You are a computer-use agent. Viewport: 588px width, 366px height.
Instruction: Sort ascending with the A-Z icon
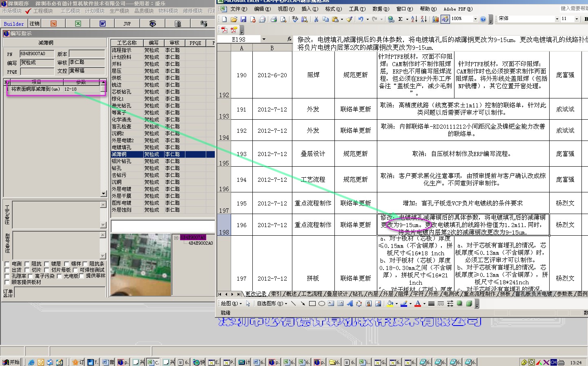(414, 19)
